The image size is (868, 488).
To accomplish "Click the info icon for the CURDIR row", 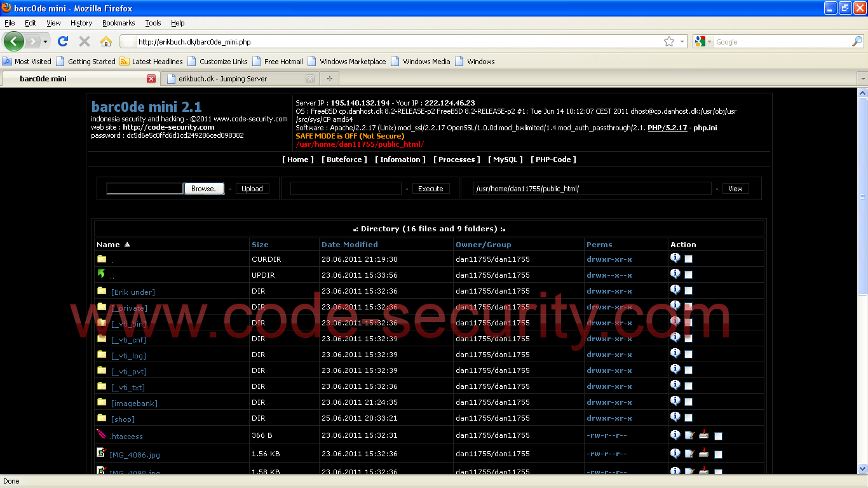I will click(675, 258).
